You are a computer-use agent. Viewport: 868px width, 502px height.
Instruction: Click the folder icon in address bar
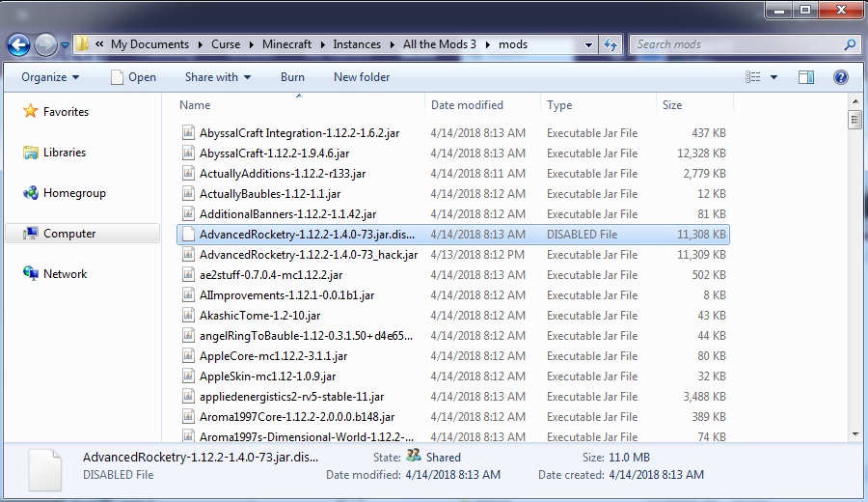click(x=82, y=44)
